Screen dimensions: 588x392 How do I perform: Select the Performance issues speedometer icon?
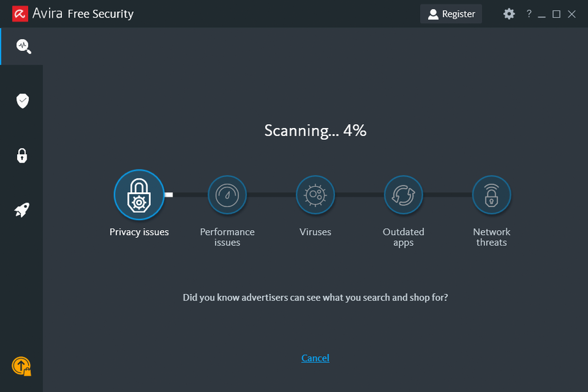coord(227,194)
